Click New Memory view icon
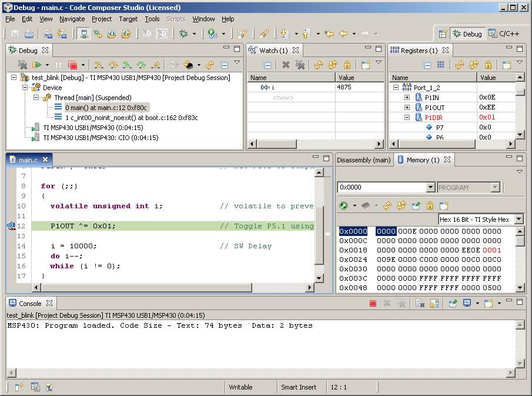The image size is (532, 396). [444, 205]
